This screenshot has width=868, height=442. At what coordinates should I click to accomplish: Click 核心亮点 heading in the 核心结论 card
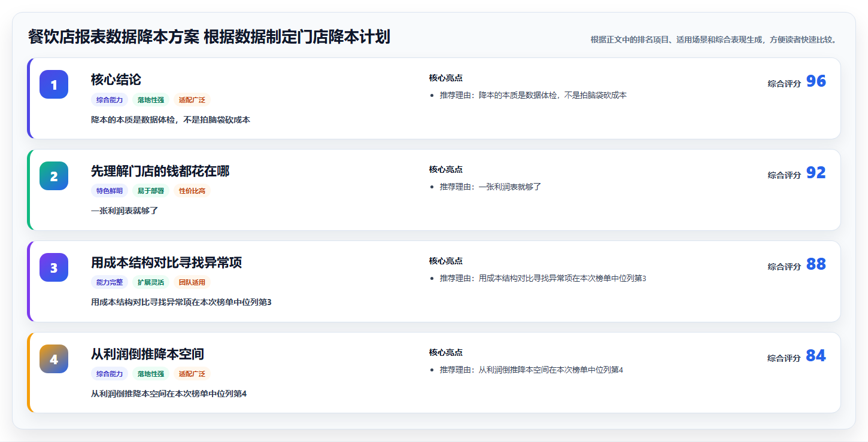pyautogui.click(x=446, y=78)
